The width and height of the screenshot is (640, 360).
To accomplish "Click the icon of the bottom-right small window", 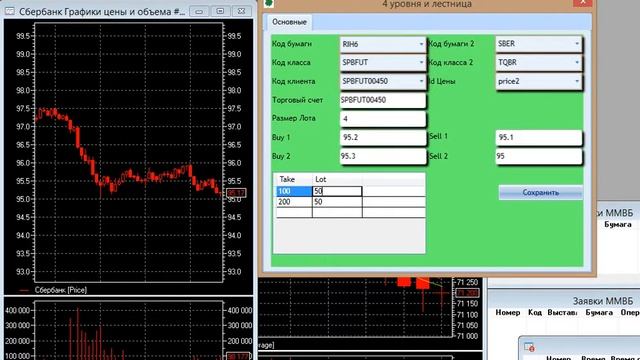I will coord(529,347).
